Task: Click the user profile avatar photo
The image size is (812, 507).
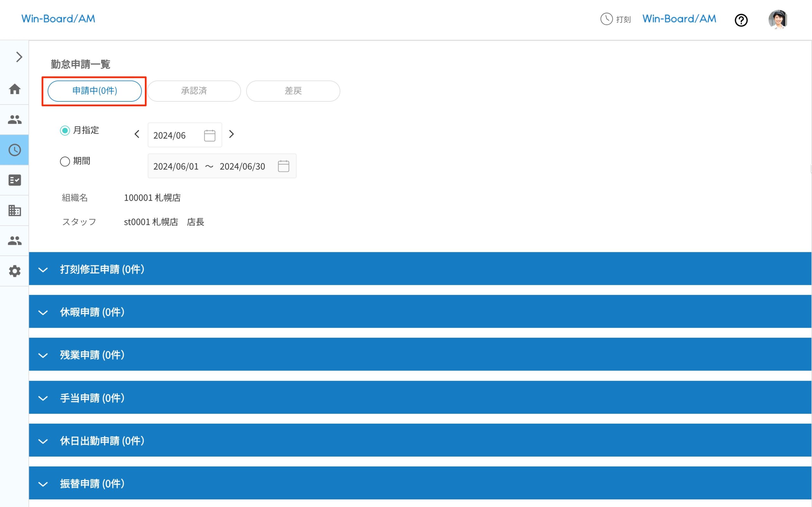Action: (x=778, y=19)
